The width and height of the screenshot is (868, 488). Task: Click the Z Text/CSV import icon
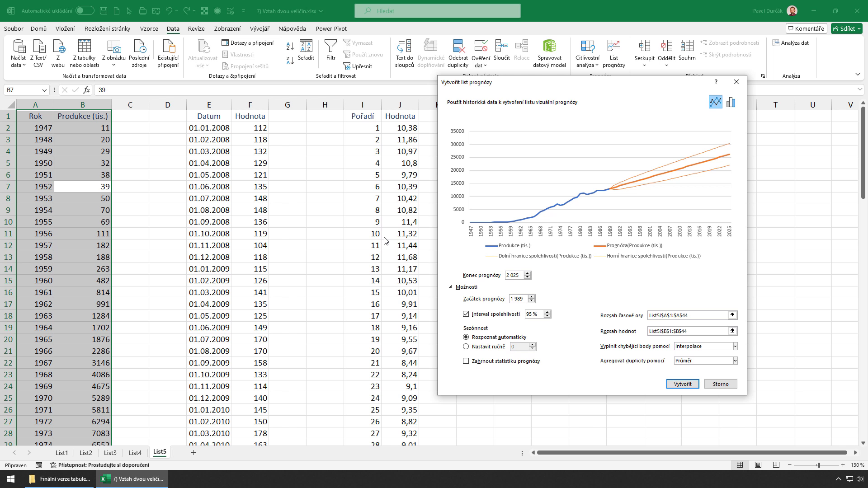[38, 46]
